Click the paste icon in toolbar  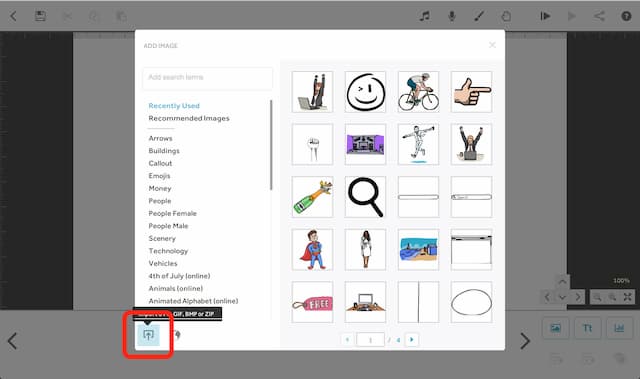tap(120, 16)
